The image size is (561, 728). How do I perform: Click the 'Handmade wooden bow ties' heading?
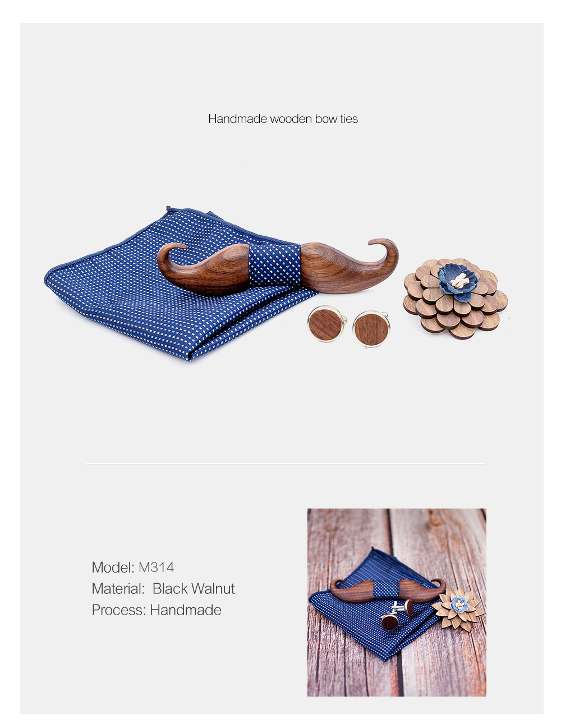(283, 119)
